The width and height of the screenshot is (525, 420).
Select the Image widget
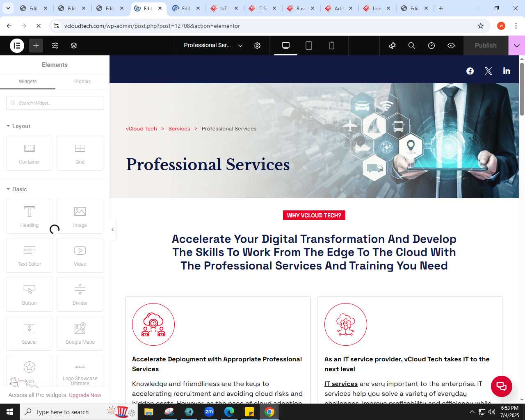tap(80, 216)
